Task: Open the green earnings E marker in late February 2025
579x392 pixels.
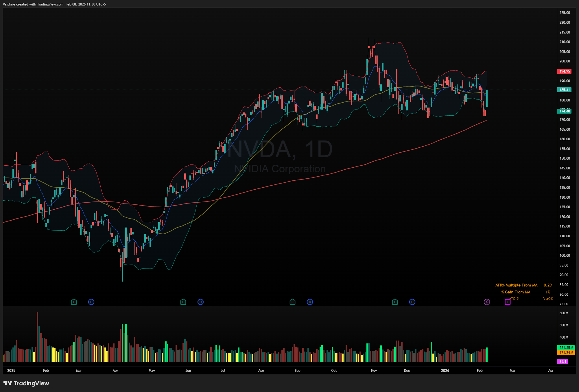Action: click(x=74, y=302)
